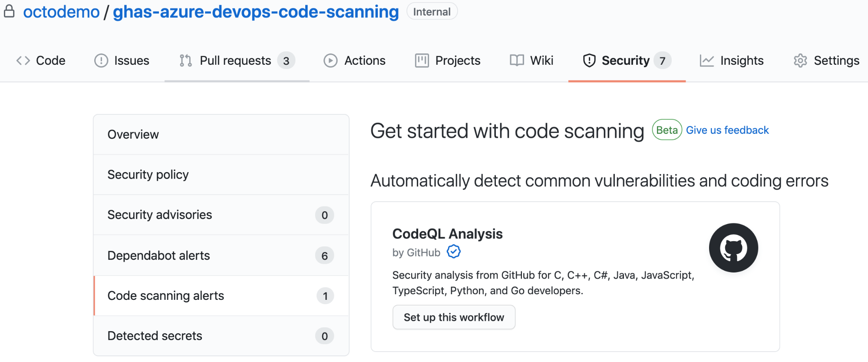The width and height of the screenshot is (868, 362).
Task: Select the Security shield icon
Action: [x=589, y=61]
